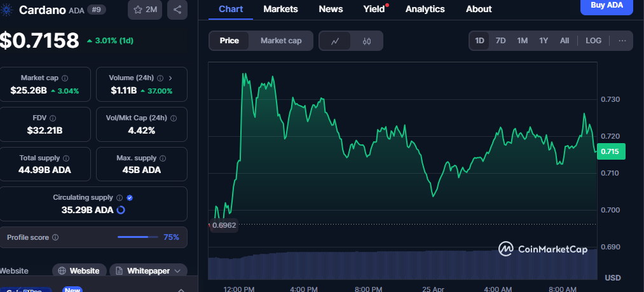Viewport: 644px width, 292px height.
Task: Click the circulating supply ring indicator
Action: [x=121, y=210]
